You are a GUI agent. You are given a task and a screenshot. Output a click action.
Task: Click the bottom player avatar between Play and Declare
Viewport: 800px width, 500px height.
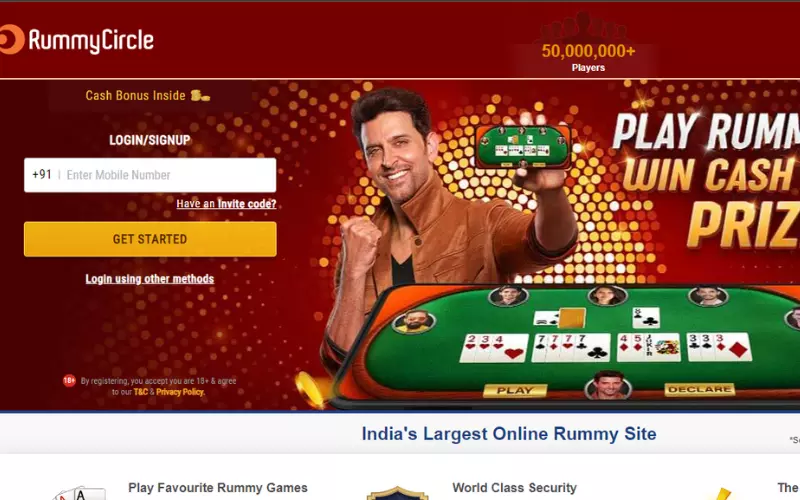pos(608,385)
